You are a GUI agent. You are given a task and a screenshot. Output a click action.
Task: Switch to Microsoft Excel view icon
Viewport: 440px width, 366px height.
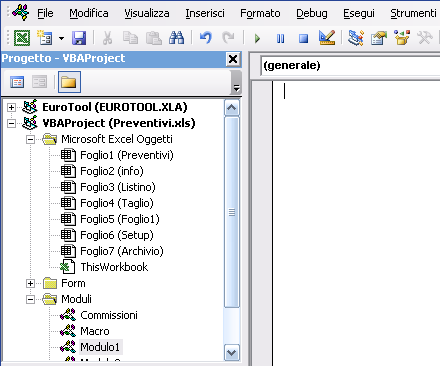(x=22, y=38)
